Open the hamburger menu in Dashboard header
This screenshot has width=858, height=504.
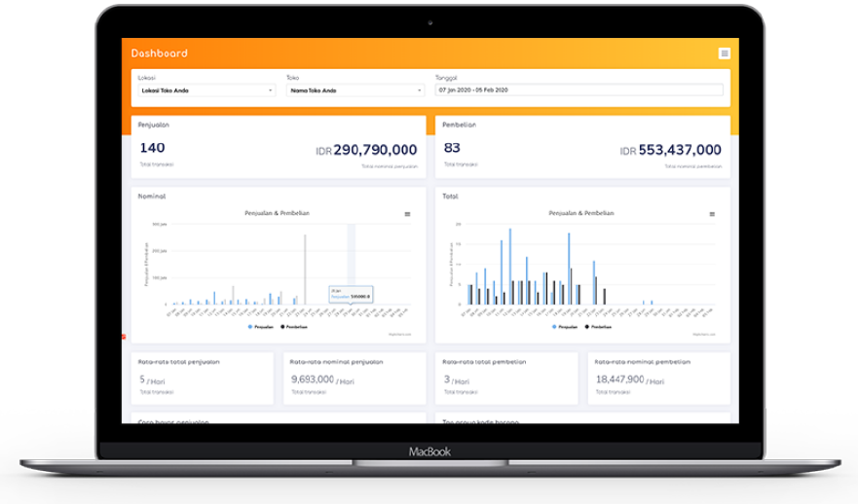point(724,54)
